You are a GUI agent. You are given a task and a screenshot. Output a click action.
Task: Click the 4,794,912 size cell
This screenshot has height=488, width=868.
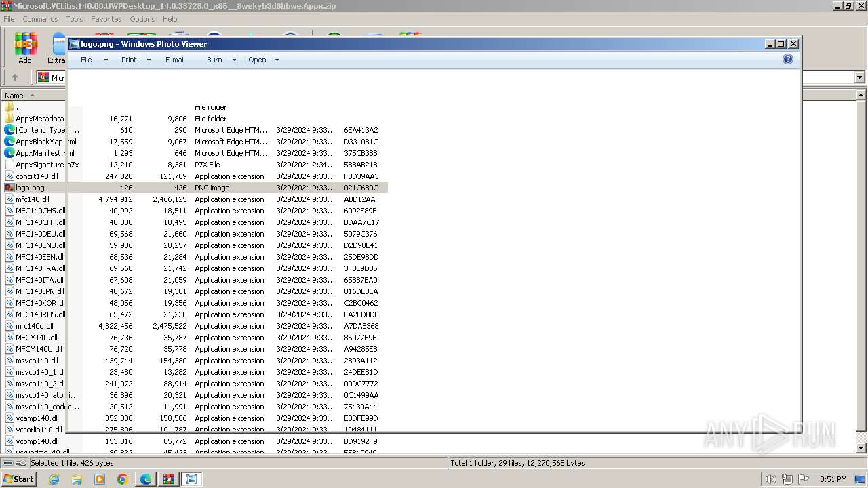pyautogui.click(x=115, y=199)
